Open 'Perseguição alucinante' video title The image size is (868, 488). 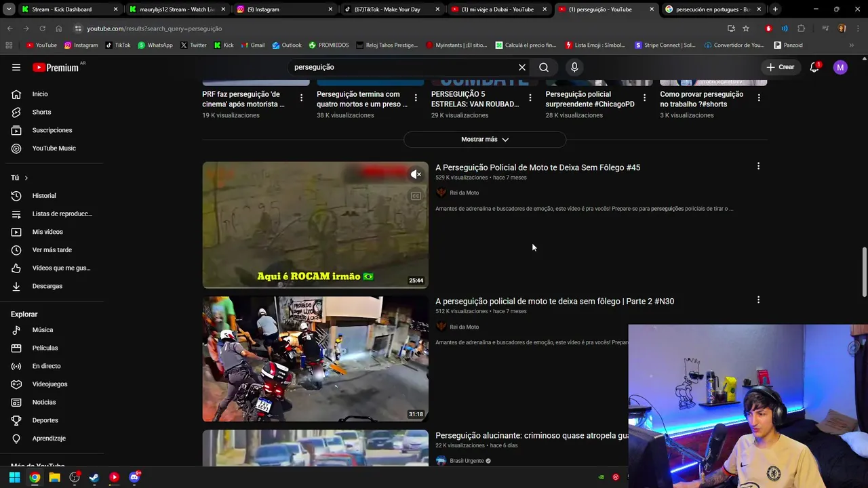point(532,435)
